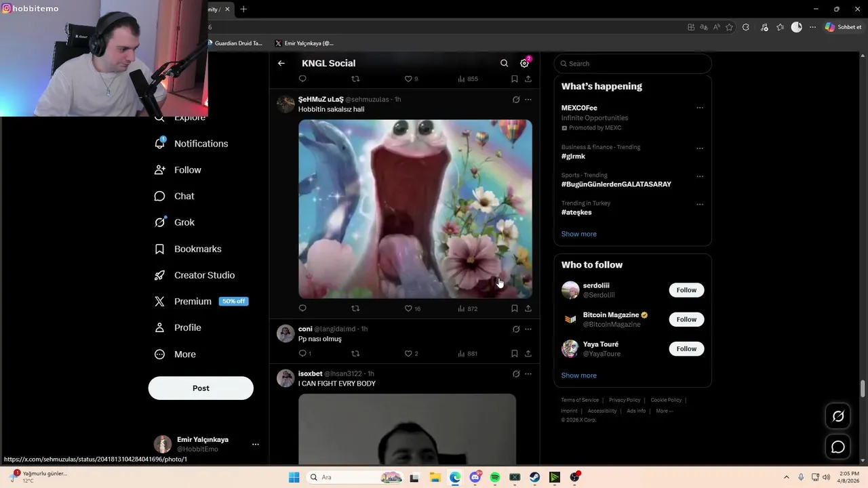Image resolution: width=868 pixels, height=488 pixels.
Task: Show more trends under What's happening
Action: coord(579,234)
